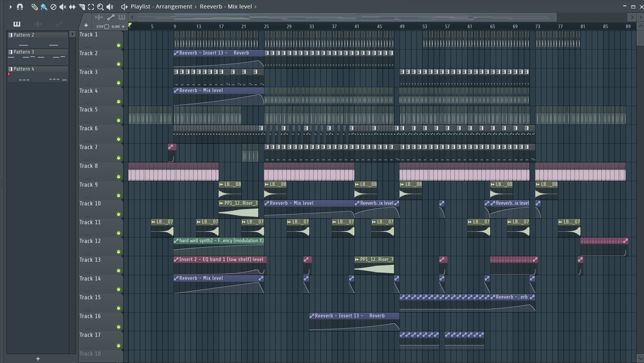The width and height of the screenshot is (644, 363).
Task: Select the Draw pencil tool
Action: click(34, 7)
